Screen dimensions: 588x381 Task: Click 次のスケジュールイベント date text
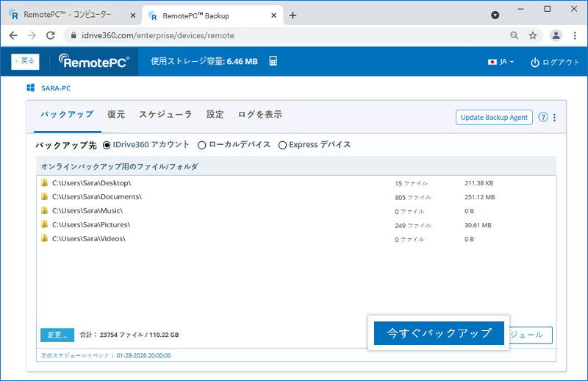(x=106, y=355)
